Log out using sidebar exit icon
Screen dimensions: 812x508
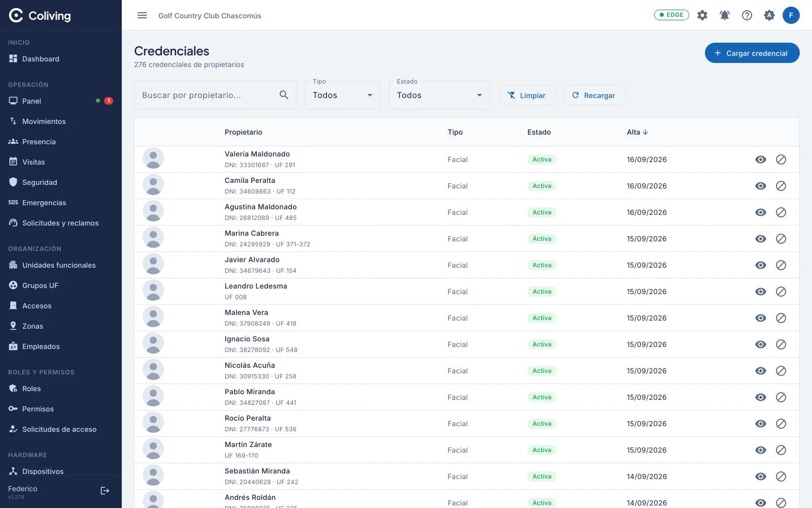105,491
